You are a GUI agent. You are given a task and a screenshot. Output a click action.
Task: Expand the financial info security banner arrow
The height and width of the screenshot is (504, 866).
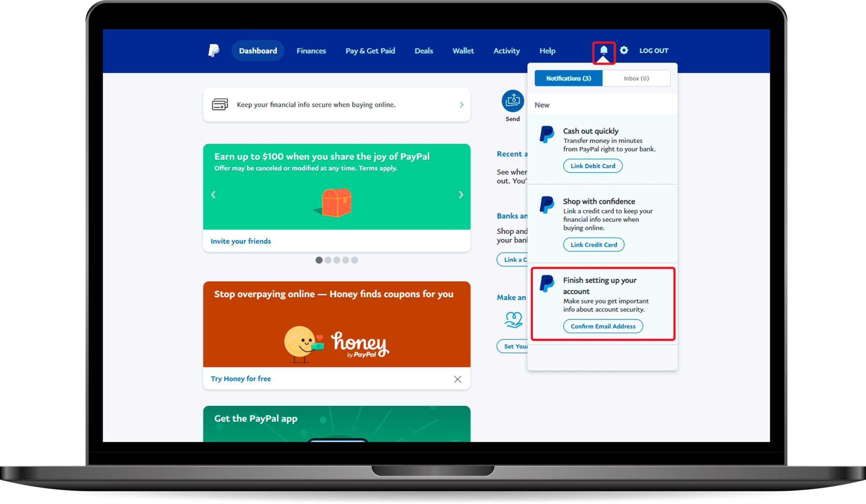pyautogui.click(x=461, y=105)
